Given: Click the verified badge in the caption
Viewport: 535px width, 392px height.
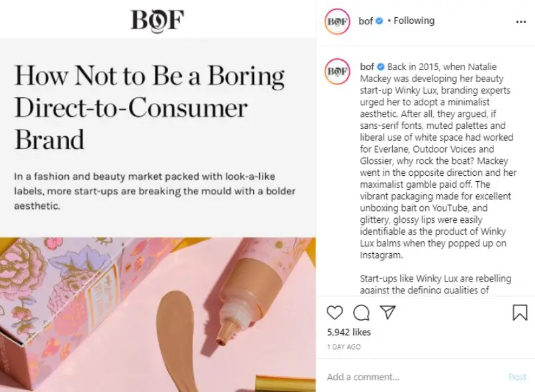Looking at the screenshot, I should tap(381, 67).
